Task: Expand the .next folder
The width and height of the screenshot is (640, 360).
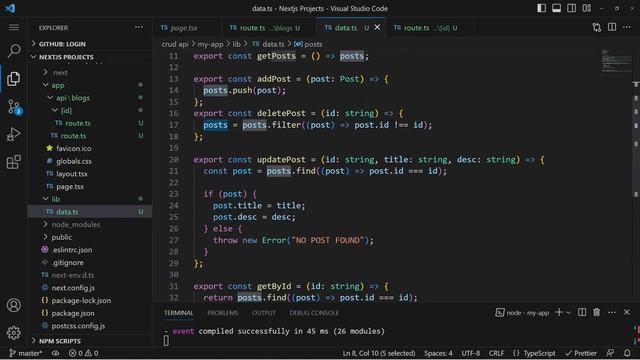Action: [x=90, y=72]
